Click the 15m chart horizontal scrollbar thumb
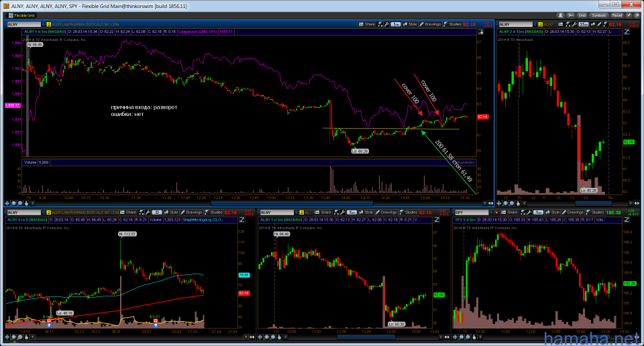Screen dimensions: 644x346 (x=594, y=203)
